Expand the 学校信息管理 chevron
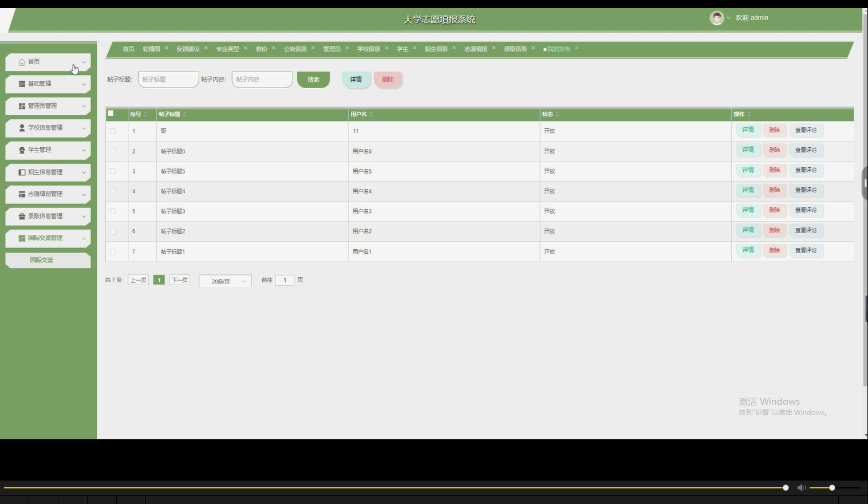 (84, 128)
